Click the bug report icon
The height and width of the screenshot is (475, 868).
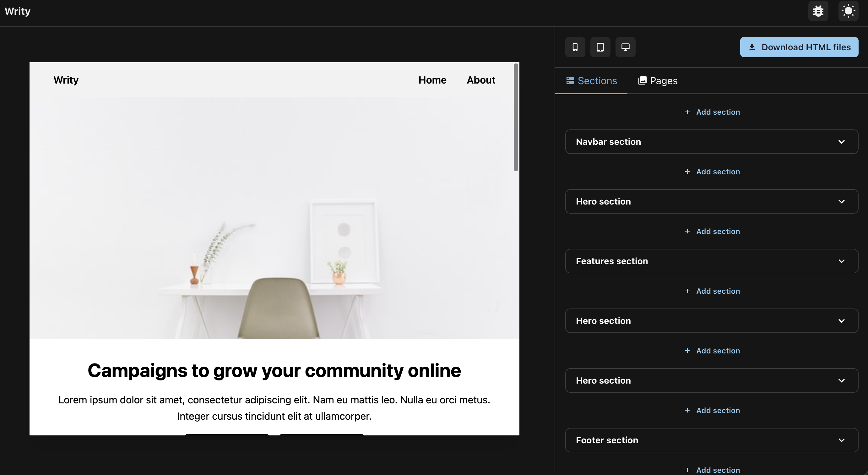point(818,11)
